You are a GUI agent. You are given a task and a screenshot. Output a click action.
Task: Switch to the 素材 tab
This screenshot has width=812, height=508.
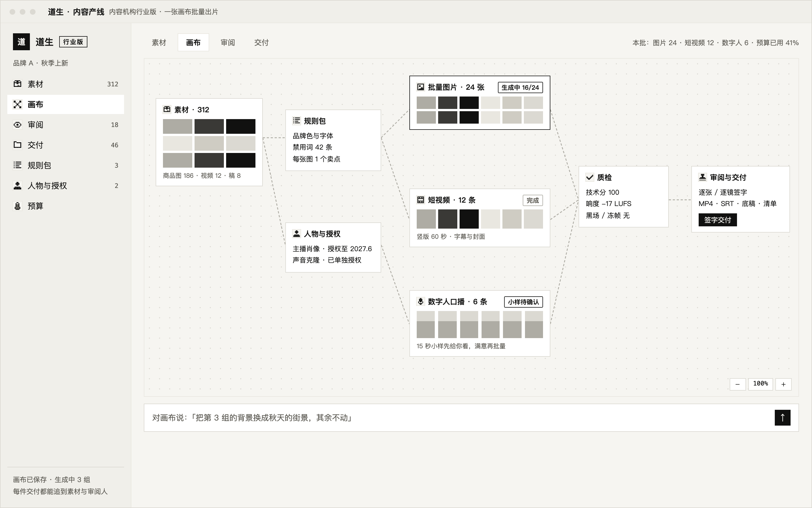coord(159,42)
